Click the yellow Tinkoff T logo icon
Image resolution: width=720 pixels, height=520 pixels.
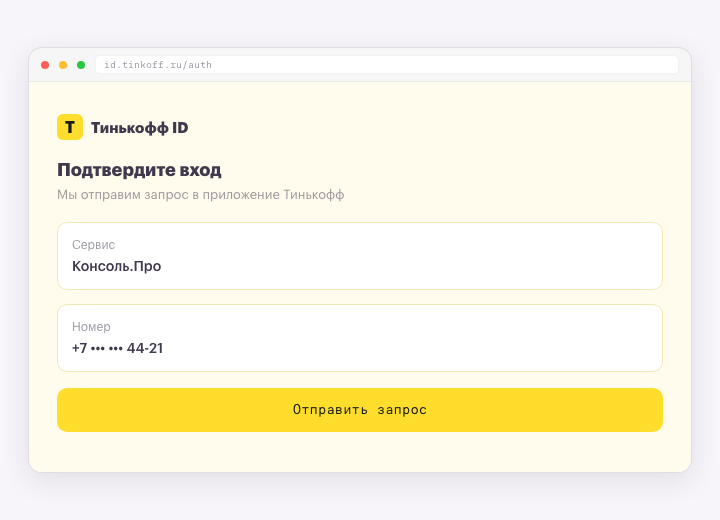70,127
